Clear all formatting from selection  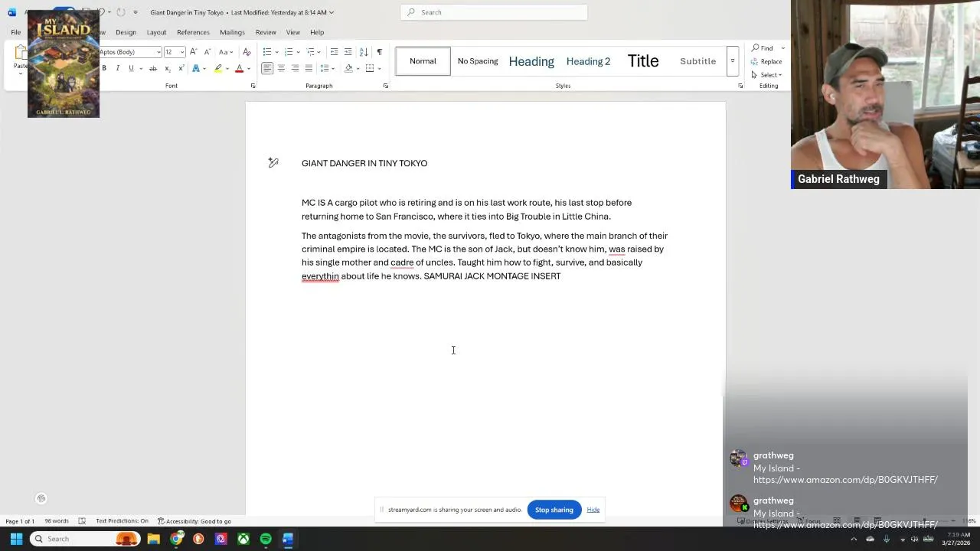coord(247,52)
